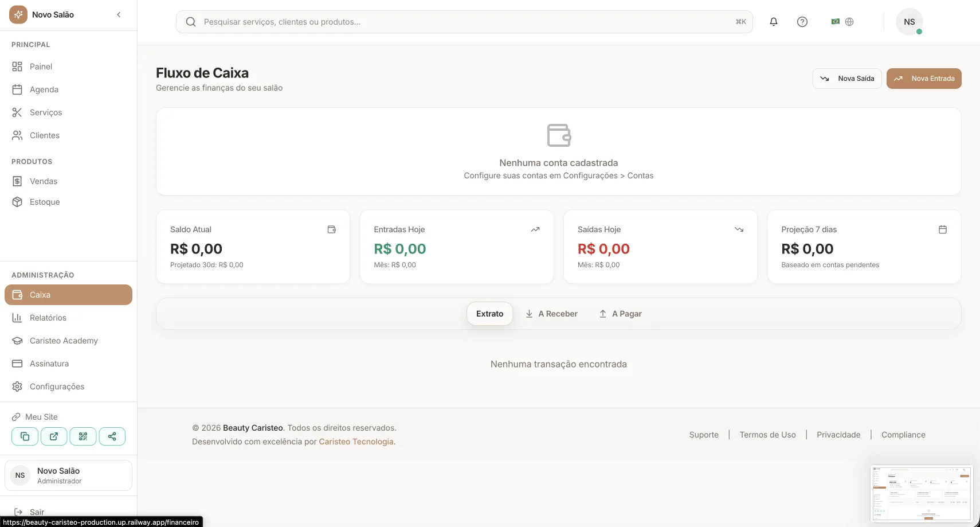Open Meu Site in new tab icon
Viewport: 980px width, 527px height.
[54, 436]
